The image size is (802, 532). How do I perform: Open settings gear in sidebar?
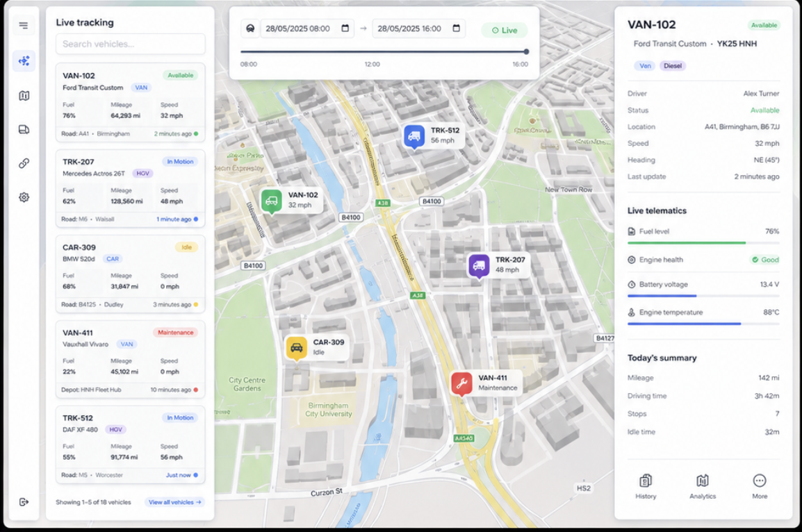[24, 197]
